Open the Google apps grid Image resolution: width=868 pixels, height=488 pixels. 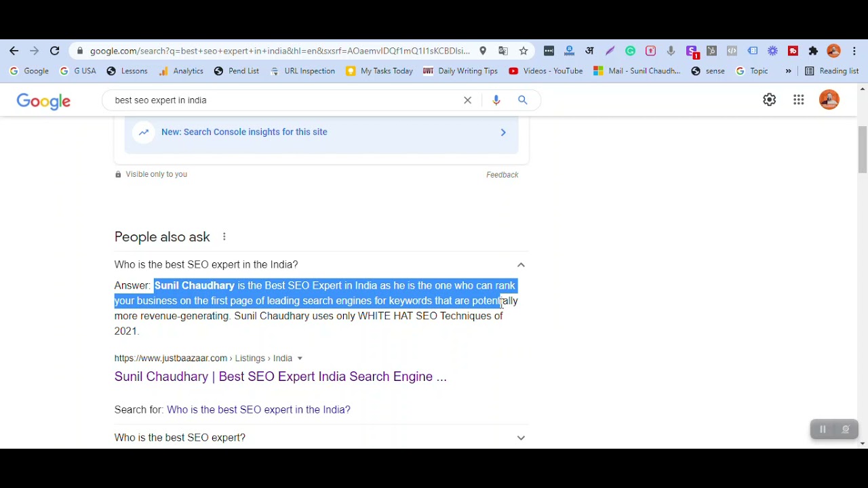pos(799,100)
